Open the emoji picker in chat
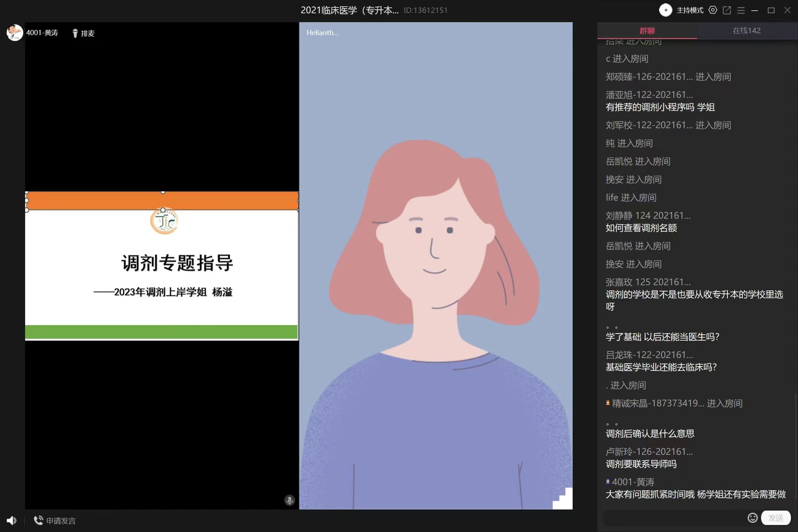 752,518
